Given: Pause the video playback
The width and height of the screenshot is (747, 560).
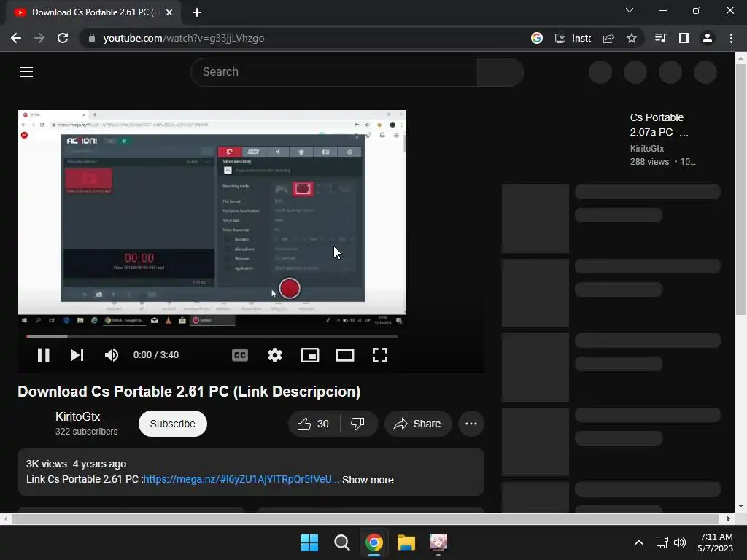Looking at the screenshot, I should pyautogui.click(x=43, y=355).
